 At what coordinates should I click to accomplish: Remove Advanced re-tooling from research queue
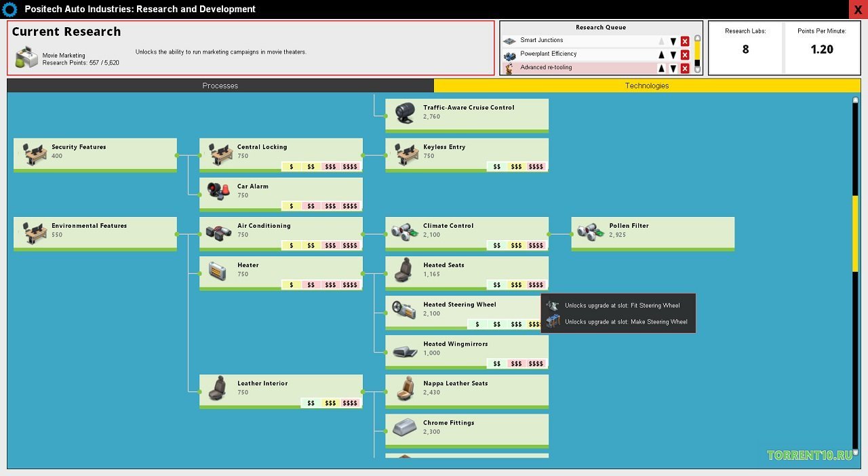pyautogui.click(x=685, y=68)
